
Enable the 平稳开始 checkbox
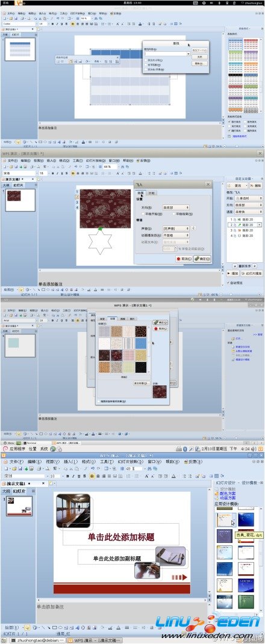point(142,214)
